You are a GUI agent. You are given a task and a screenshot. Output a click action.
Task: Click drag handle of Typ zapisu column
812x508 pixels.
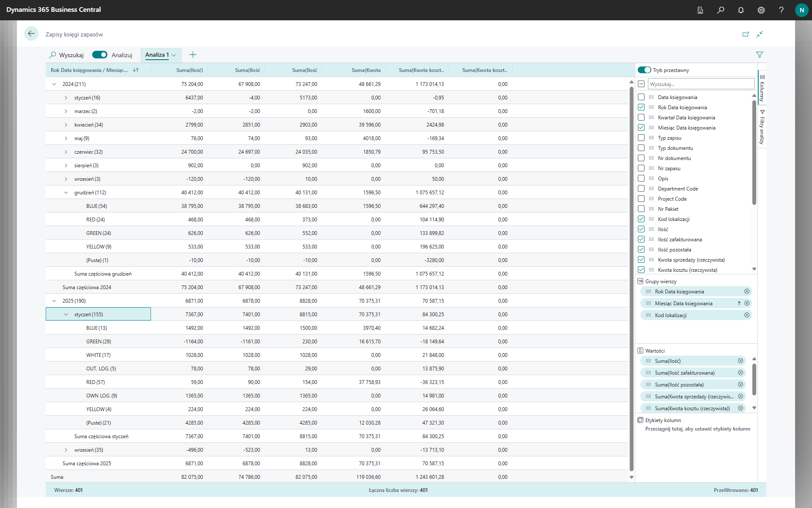click(651, 138)
